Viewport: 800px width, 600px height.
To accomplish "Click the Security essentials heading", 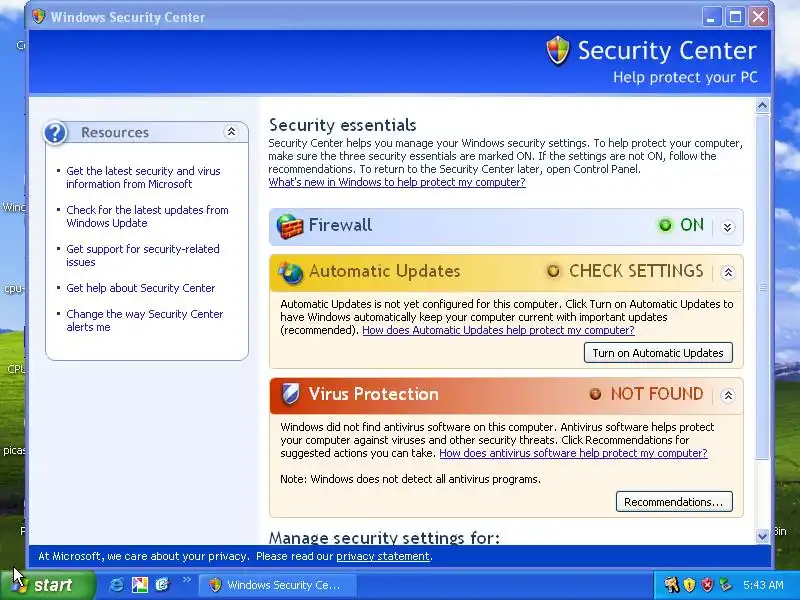I will pyautogui.click(x=342, y=125).
